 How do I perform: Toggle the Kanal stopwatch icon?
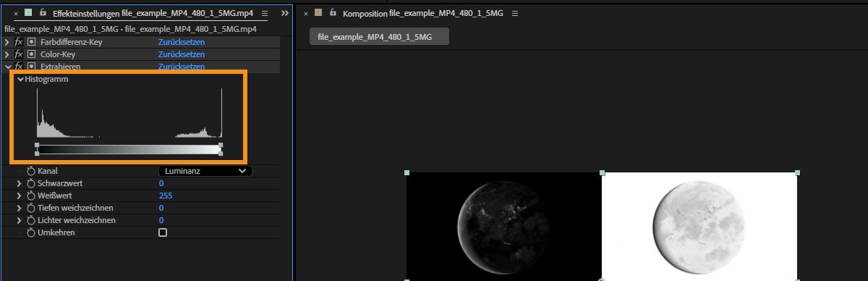click(31, 171)
